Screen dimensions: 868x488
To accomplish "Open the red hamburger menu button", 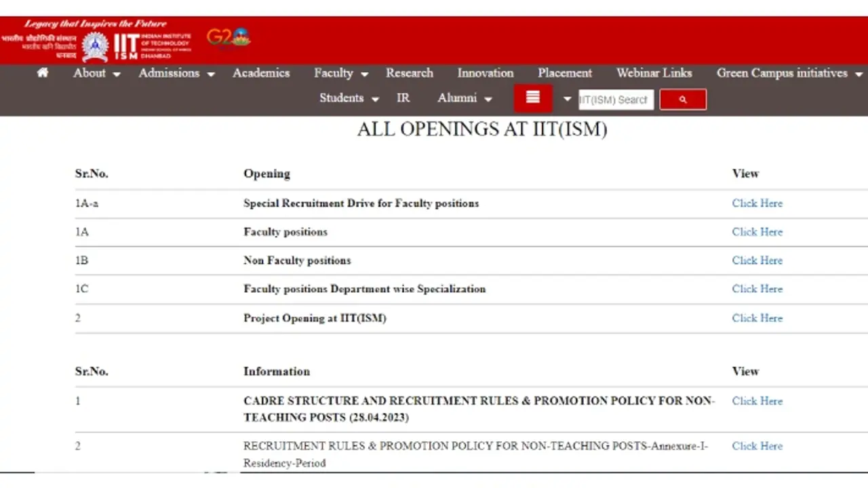I will coord(532,98).
